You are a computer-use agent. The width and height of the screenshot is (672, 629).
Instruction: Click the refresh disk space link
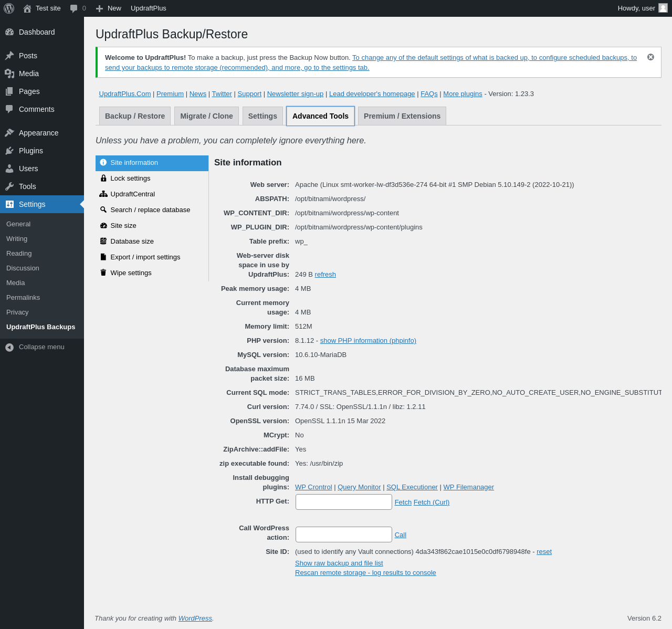325,275
